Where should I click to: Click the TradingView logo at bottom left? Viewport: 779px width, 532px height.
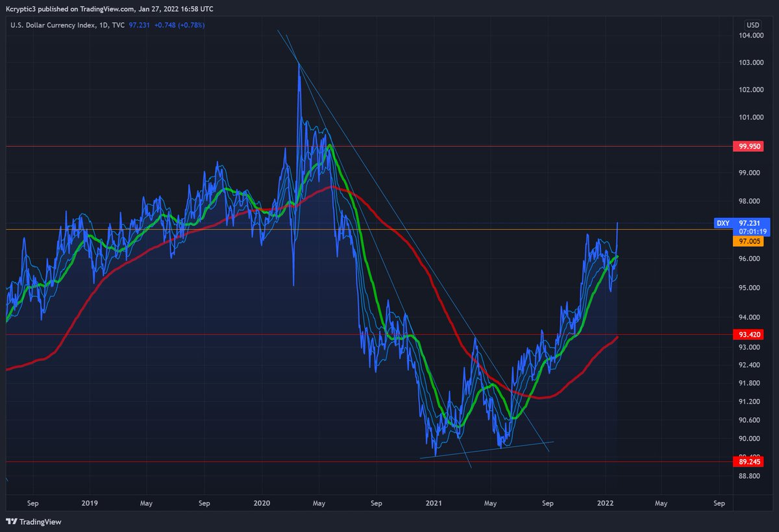pyautogui.click(x=33, y=522)
